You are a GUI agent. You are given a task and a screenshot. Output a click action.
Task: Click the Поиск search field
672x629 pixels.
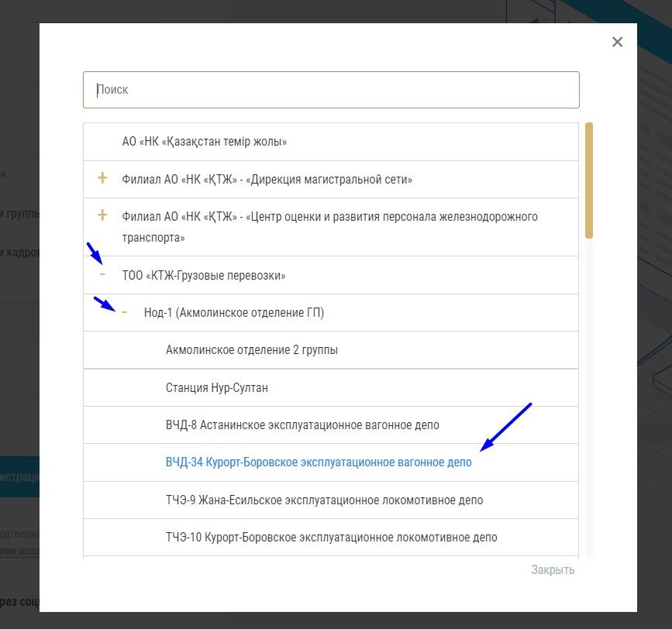coord(331,90)
